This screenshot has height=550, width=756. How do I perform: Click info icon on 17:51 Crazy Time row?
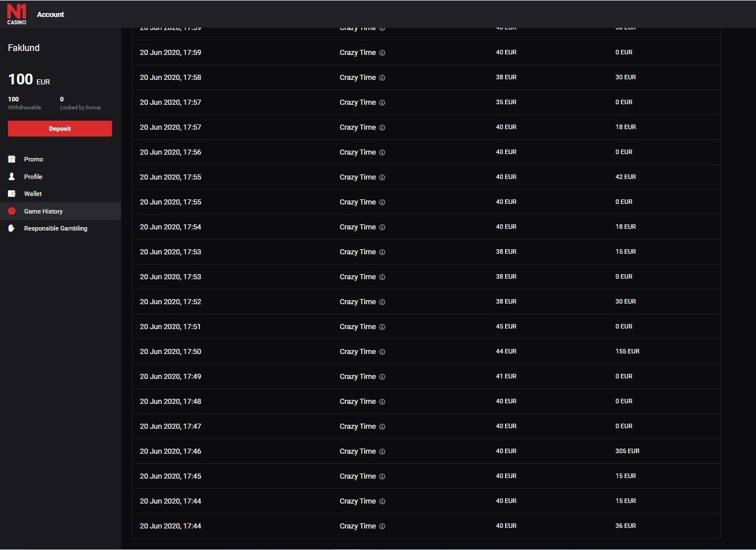click(382, 327)
